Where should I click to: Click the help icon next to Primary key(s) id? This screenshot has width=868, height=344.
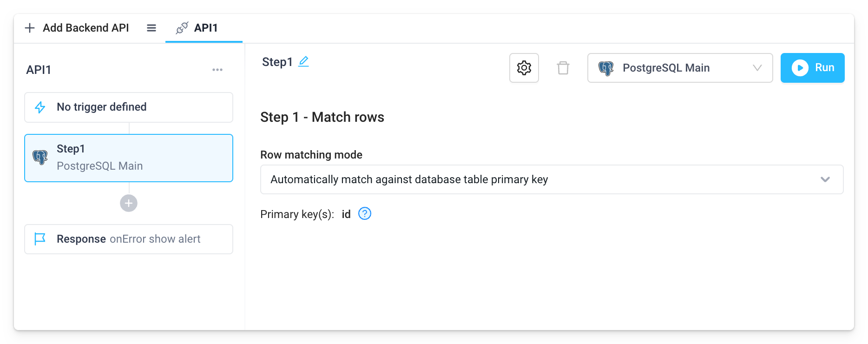364,214
